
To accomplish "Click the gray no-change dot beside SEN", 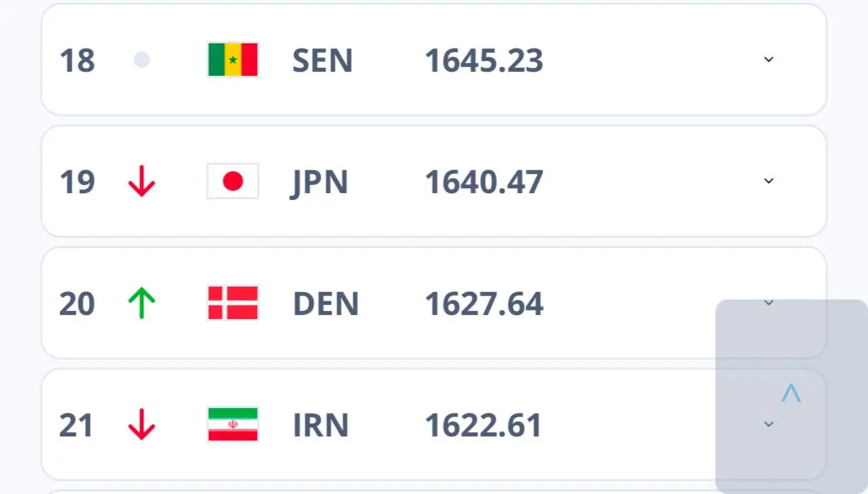I will [x=142, y=60].
